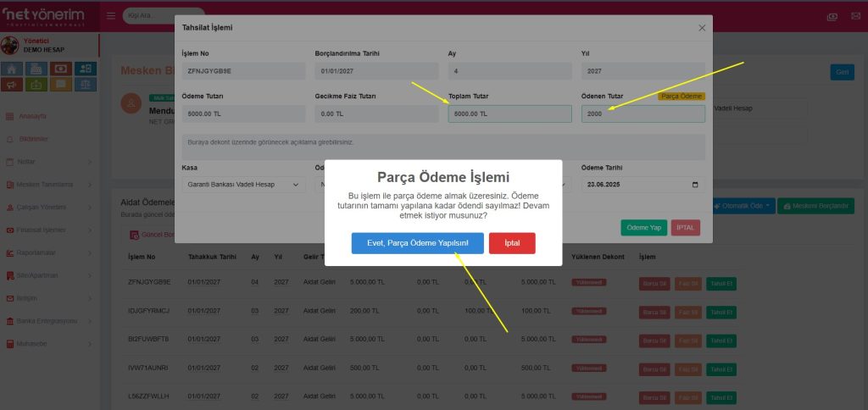Expand Otomatik Öde dropdown button
The height and width of the screenshot is (410, 868).
pos(743,206)
